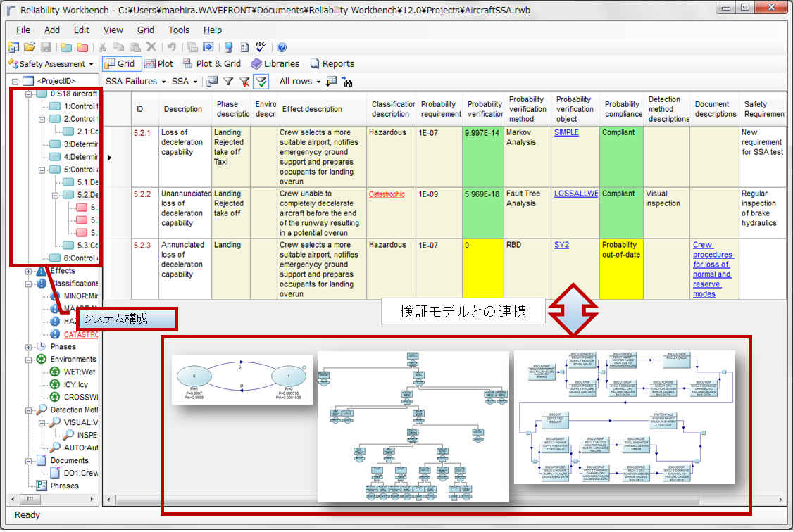Open the Crew procedures document link
The height and width of the screenshot is (532, 793).
tap(712, 270)
